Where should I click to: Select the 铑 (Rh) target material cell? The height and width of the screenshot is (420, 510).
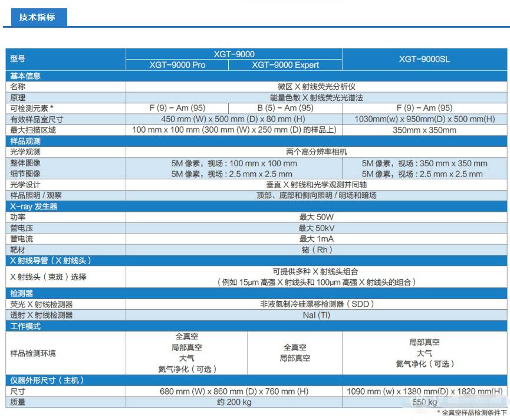coord(316,250)
